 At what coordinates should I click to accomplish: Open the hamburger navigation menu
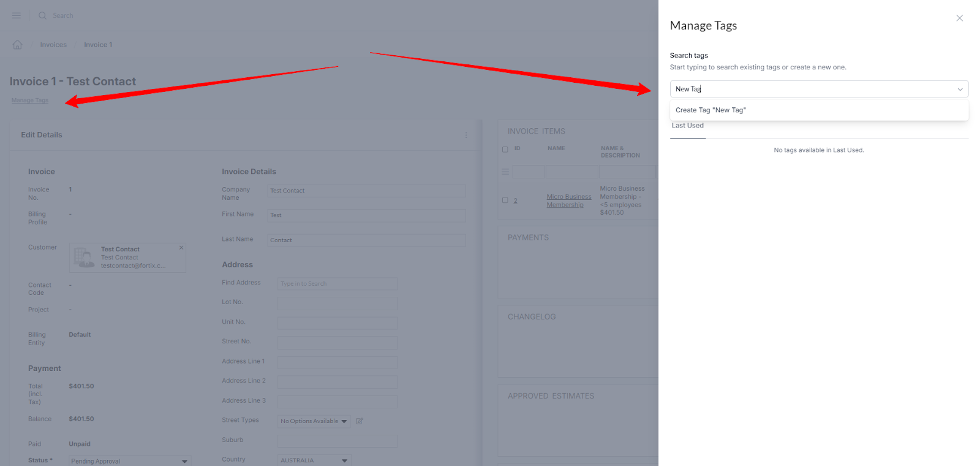click(17, 15)
